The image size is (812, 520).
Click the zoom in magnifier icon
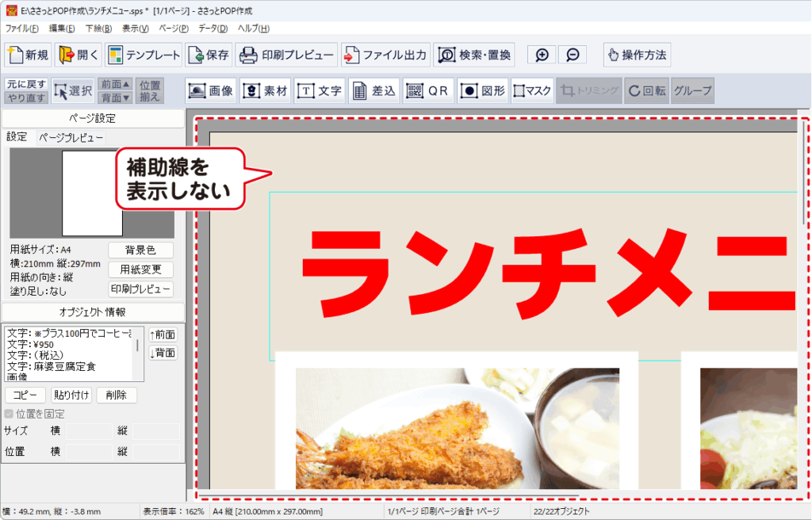[x=542, y=55]
